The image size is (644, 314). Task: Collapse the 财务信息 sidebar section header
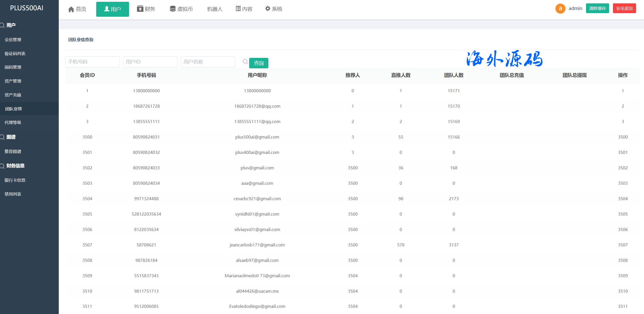pos(15,166)
